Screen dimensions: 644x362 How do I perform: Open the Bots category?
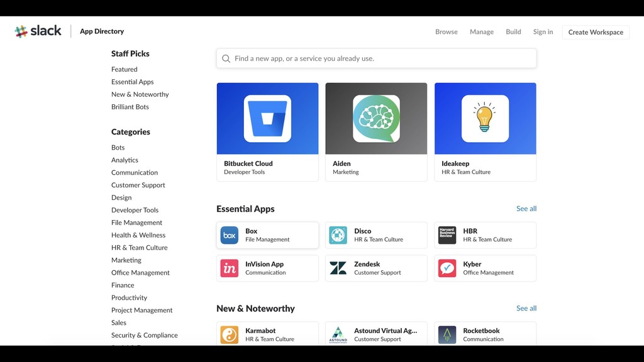tap(118, 147)
